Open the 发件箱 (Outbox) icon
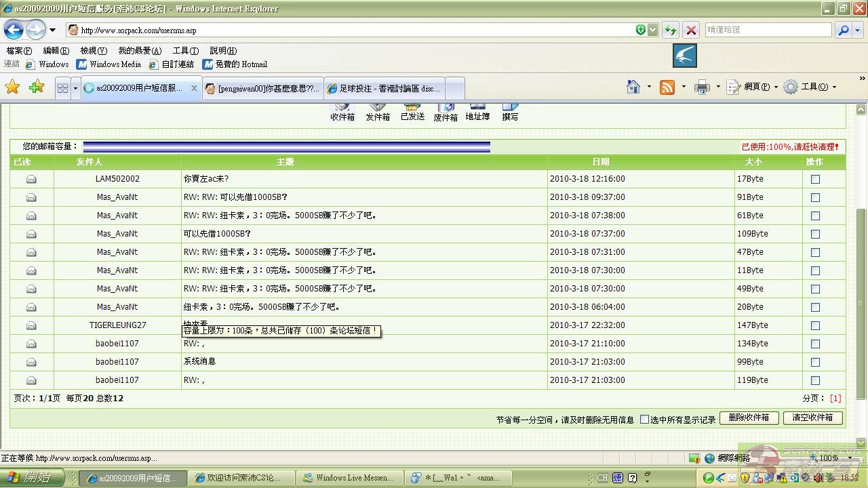 377,110
